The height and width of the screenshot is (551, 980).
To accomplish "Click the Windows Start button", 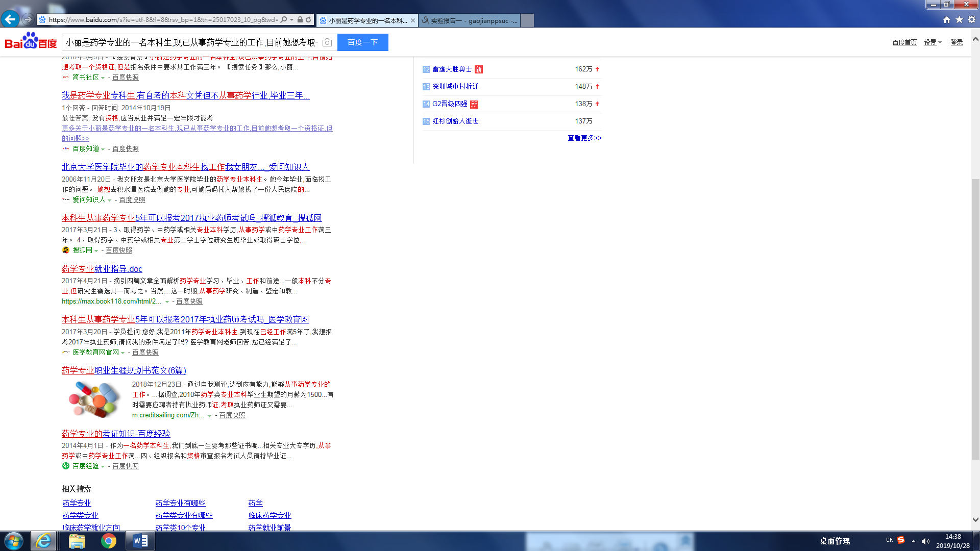I will coord(14,541).
